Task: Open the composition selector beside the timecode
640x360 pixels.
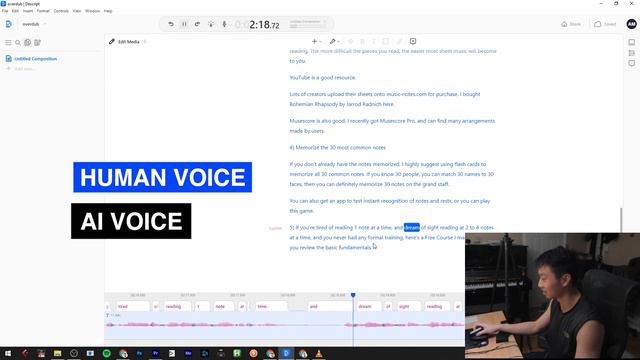Action: click(308, 24)
